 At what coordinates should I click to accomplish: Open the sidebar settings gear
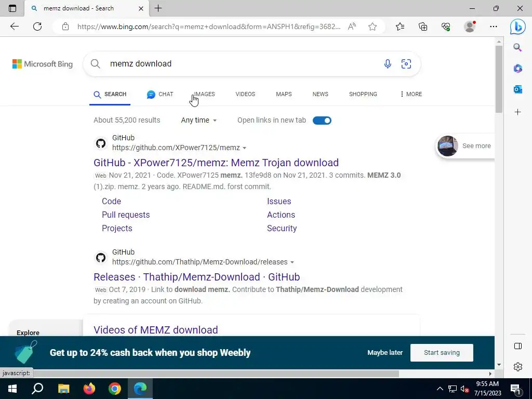(518, 367)
